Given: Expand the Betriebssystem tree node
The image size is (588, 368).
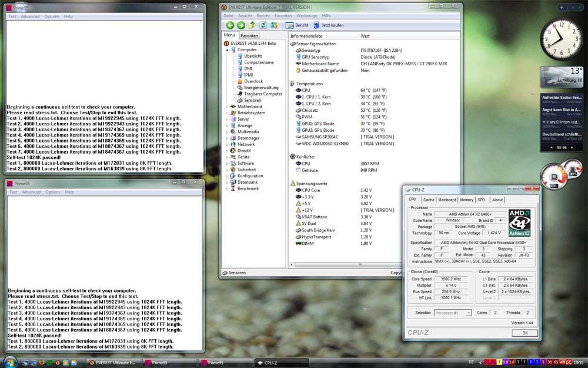Looking at the screenshot, I should 227,113.
